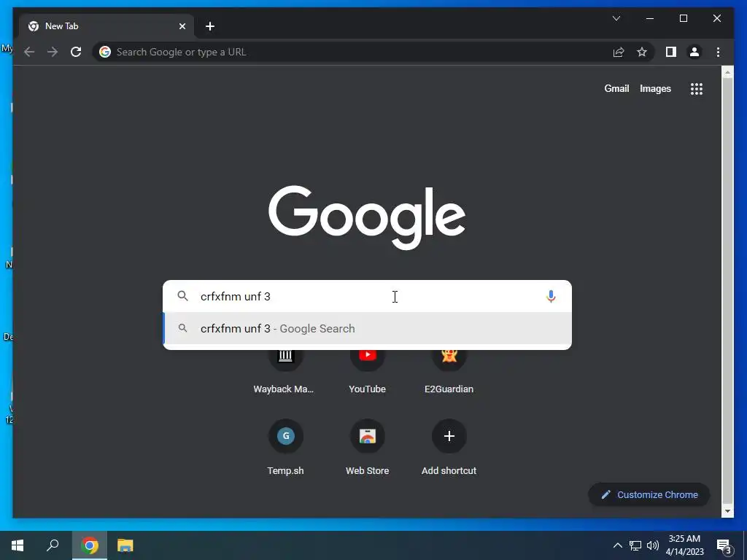The width and height of the screenshot is (747, 560).
Task: Open the clock and date flyout
Action: 684,545
